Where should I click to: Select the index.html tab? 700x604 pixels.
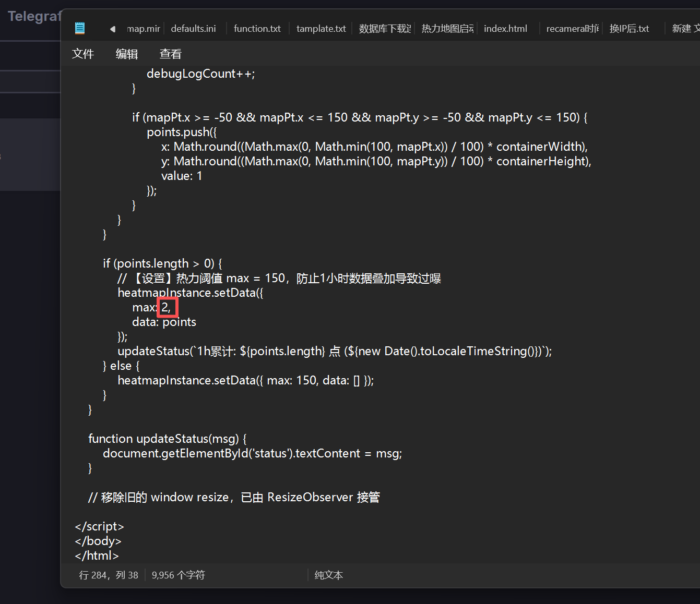505,29
